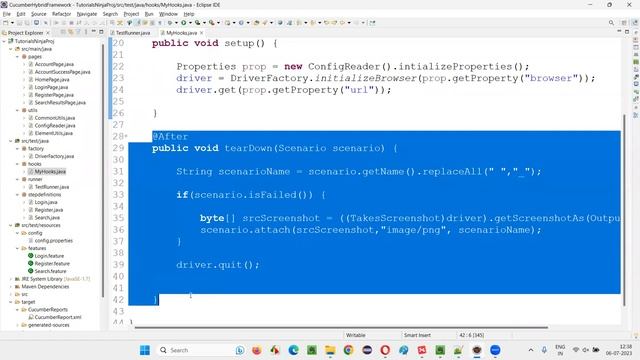The width and height of the screenshot is (640, 360).
Task: Open the Run button dropdown arrow
Action: (190, 23)
